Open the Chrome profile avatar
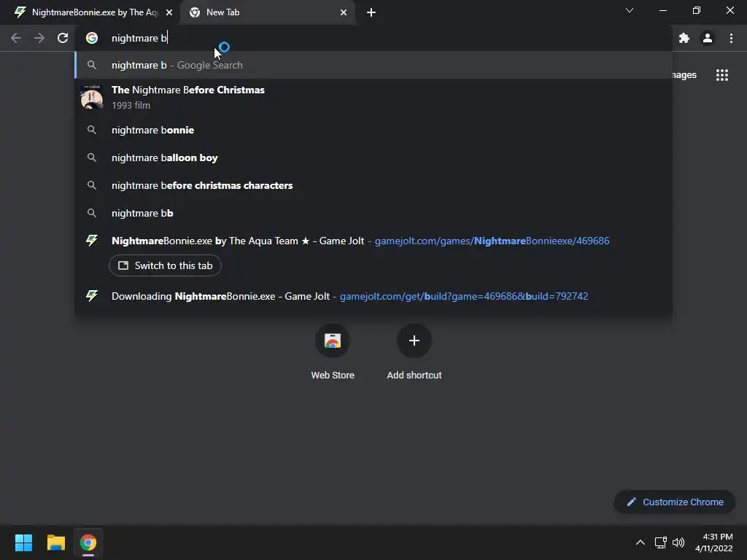747x560 pixels. tap(708, 38)
